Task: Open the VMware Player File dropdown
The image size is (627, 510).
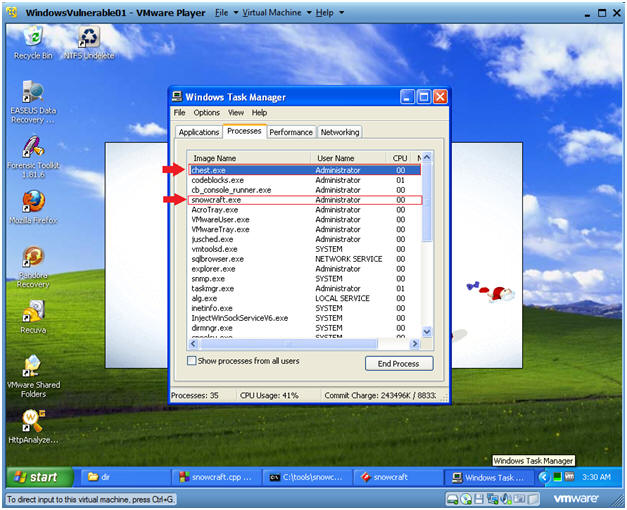Action: pos(226,13)
